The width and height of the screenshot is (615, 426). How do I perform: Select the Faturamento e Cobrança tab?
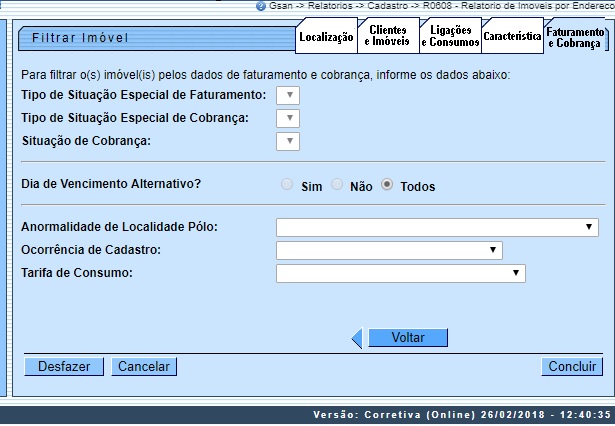[x=574, y=37]
